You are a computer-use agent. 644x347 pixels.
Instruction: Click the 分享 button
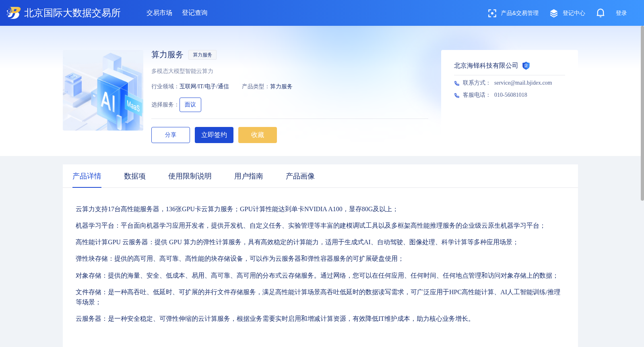click(171, 135)
